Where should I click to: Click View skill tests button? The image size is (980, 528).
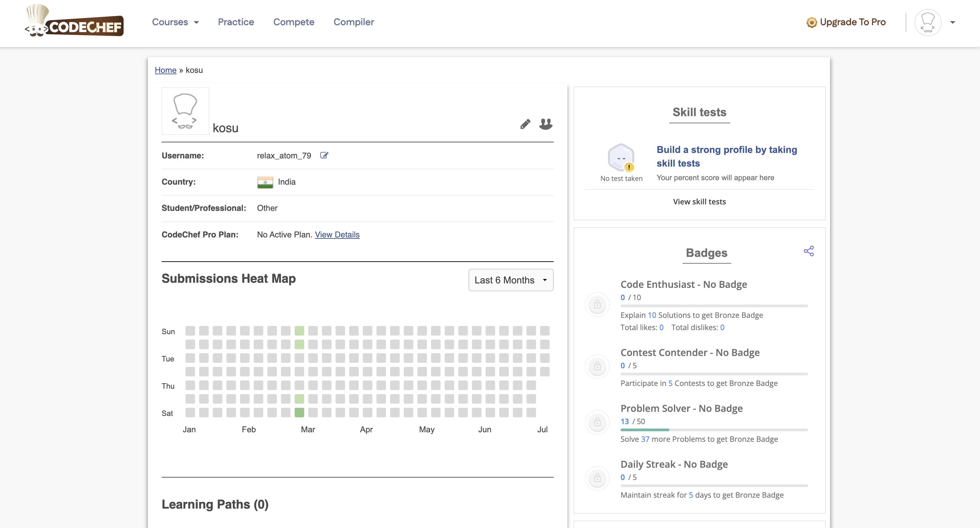(x=699, y=202)
